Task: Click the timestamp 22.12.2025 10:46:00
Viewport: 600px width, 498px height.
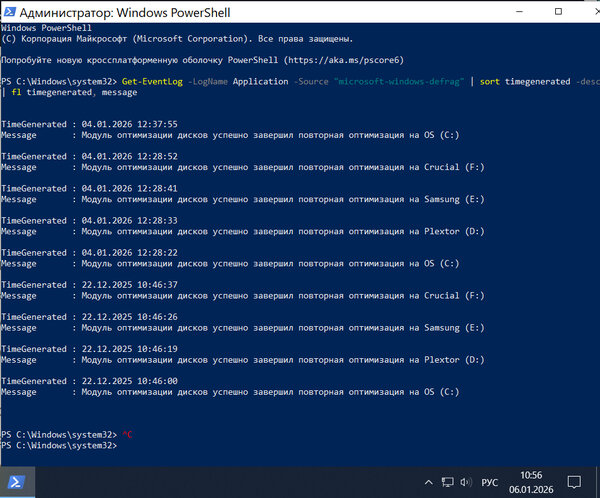Action: click(x=129, y=382)
